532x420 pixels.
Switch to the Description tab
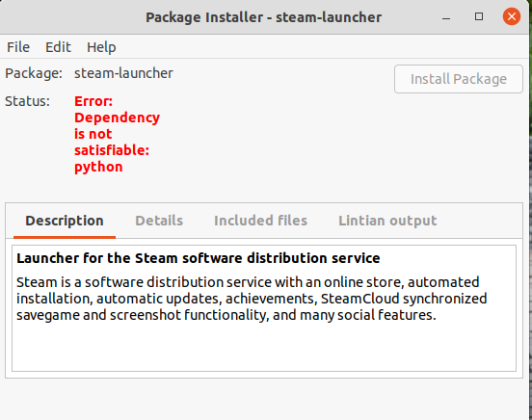coord(65,221)
